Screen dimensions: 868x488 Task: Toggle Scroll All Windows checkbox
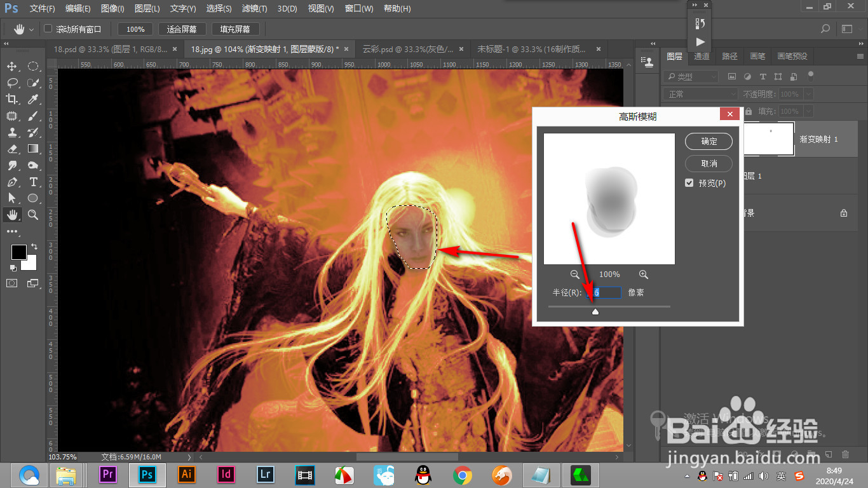pos(48,29)
